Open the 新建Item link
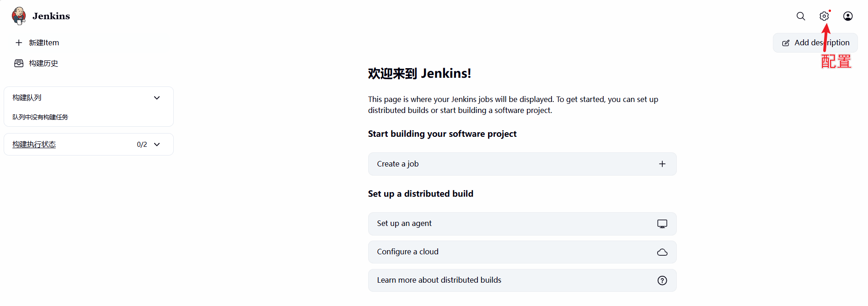The image size is (868, 306). 44,43
